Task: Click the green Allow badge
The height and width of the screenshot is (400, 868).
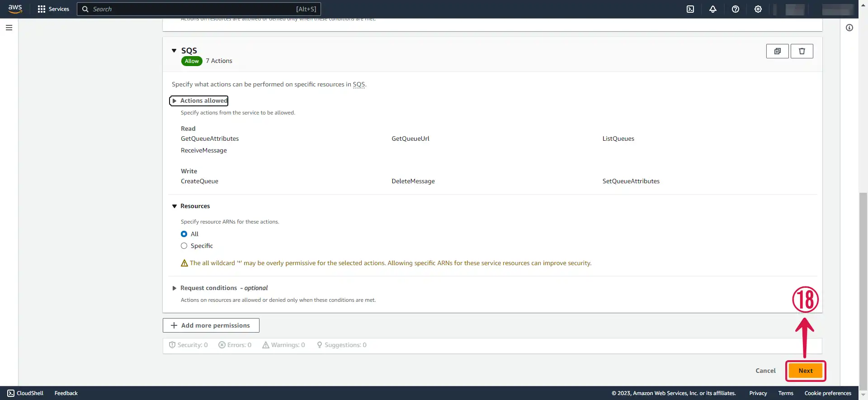Action: (x=192, y=61)
